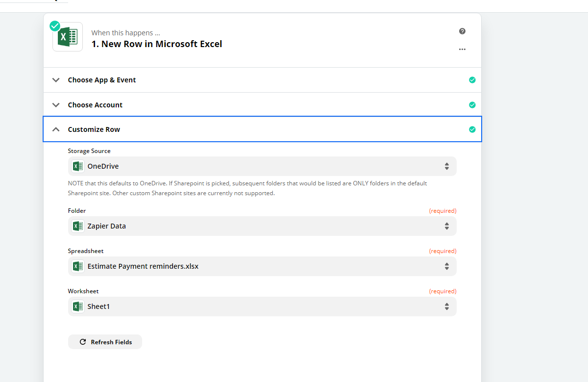Click the Storage Source label
588x382 pixels.
tap(89, 151)
